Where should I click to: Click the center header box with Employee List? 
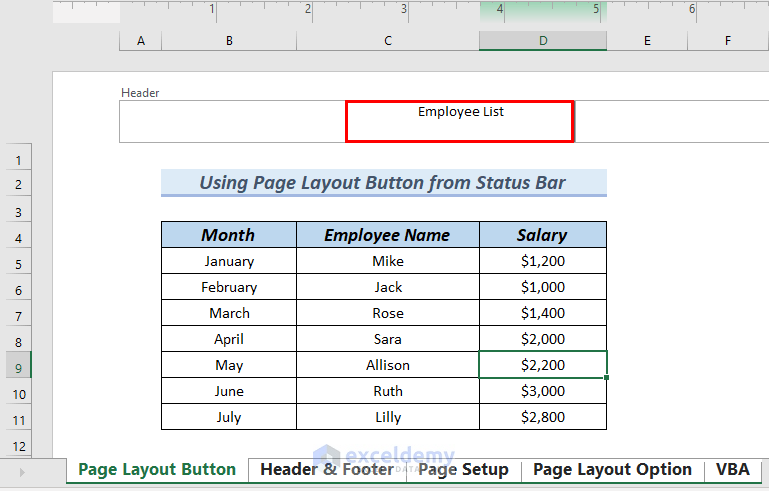[460, 122]
